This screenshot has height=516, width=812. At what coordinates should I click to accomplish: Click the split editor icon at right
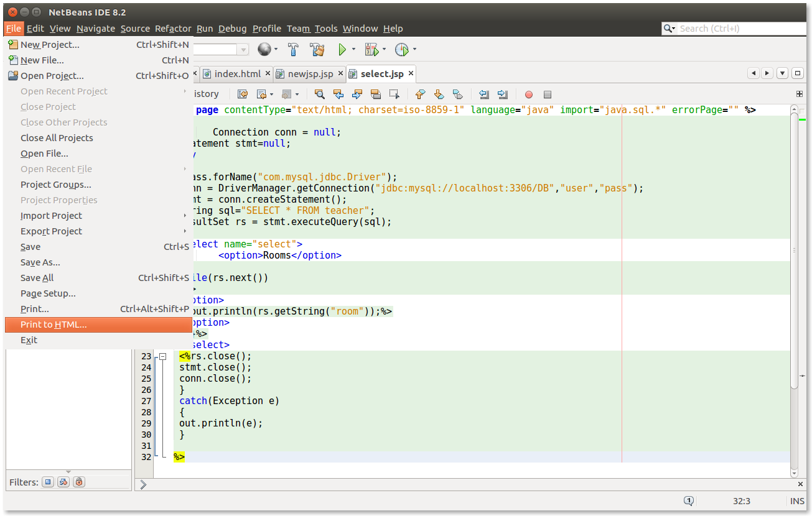click(799, 94)
